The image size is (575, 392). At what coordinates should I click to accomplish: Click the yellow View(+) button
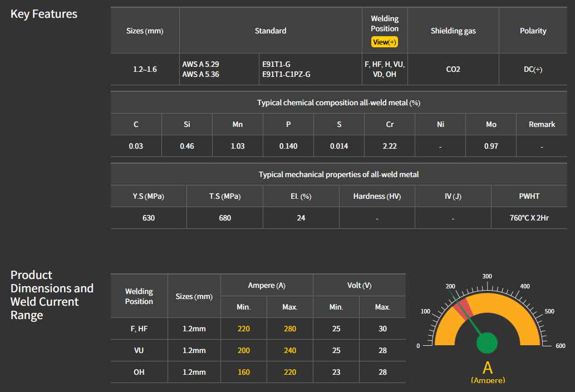click(384, 42)
